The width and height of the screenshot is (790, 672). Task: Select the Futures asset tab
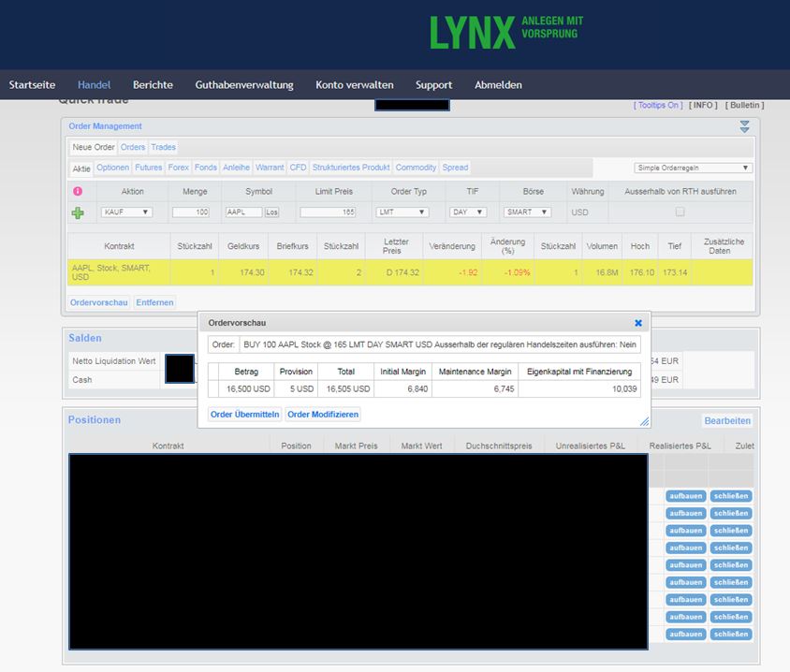pyautogui.click(x=149, y=168)
